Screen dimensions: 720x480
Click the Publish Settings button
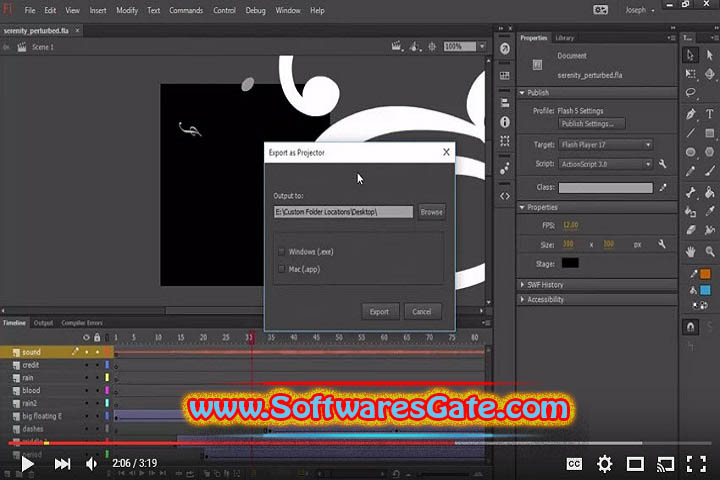click(592, 124)
